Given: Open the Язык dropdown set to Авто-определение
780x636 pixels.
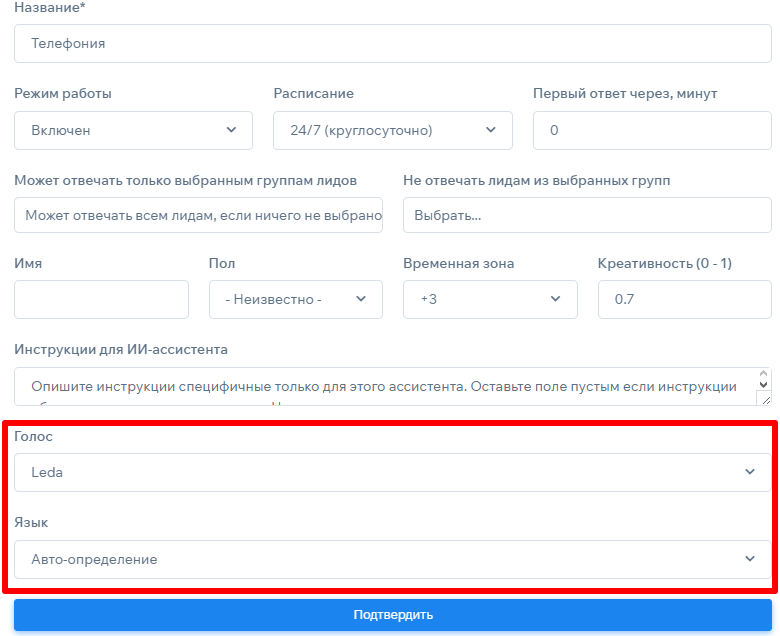Looking at the screenshot, I should [x=392, y=559].
